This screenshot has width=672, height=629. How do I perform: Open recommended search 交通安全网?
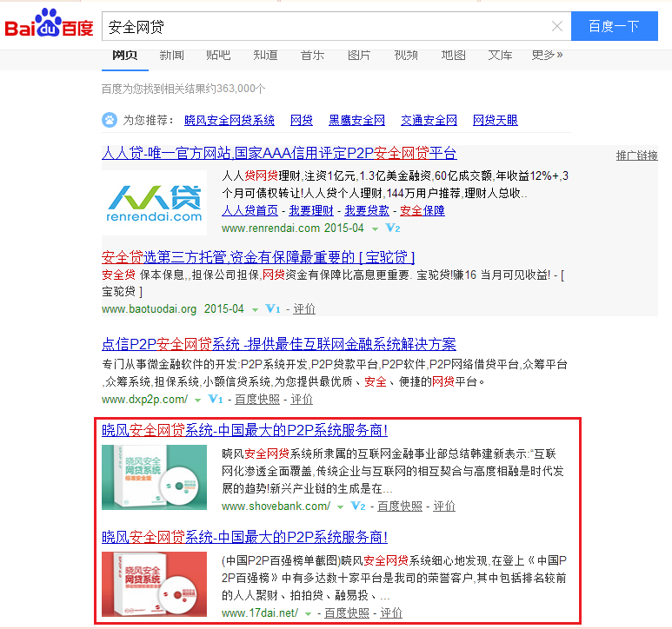[429, 120]
